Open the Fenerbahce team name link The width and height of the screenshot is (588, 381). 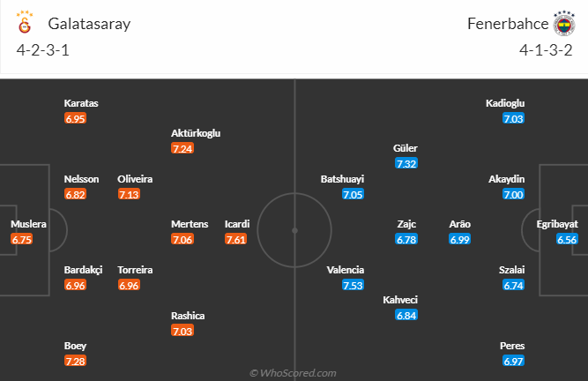coord(507,24)
